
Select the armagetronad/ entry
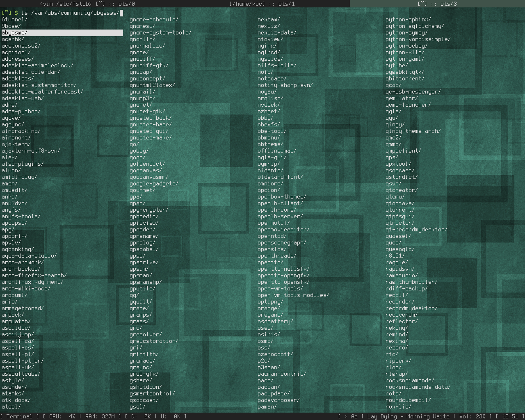click(23, 308)
